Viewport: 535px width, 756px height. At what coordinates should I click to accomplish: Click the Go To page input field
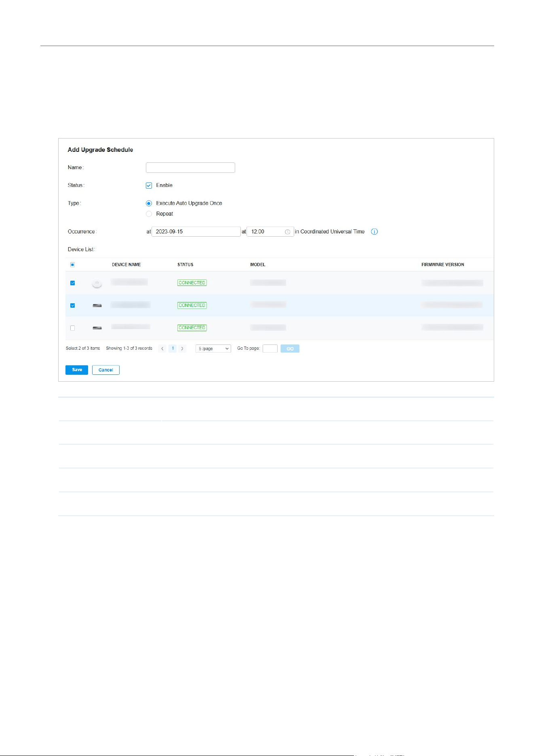pos(270,349)
